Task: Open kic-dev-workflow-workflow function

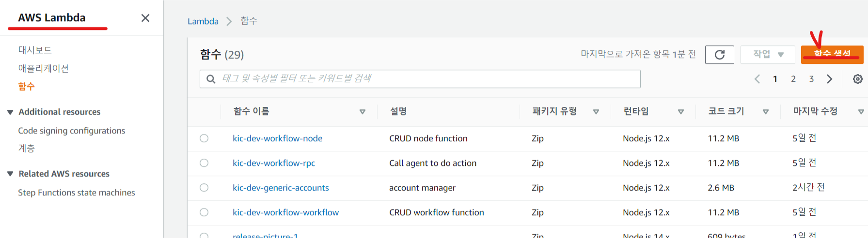Action: coord(285,212)
